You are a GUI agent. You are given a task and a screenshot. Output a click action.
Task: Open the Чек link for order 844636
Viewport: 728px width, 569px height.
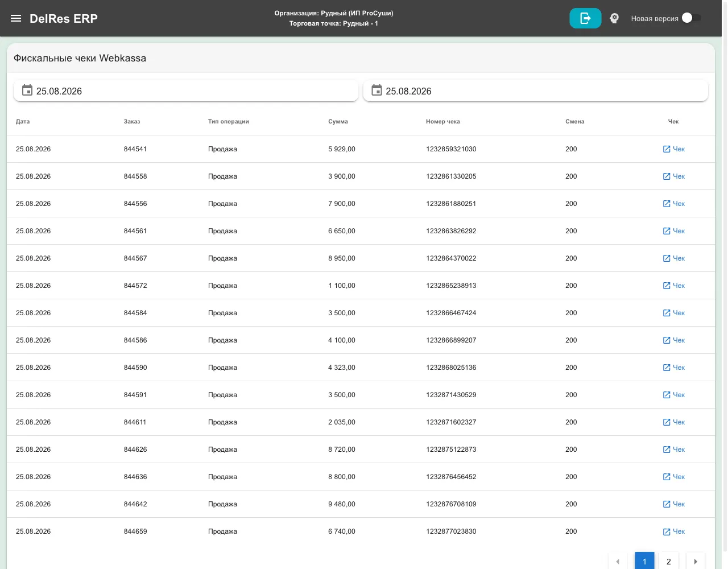tap(674, 477)
